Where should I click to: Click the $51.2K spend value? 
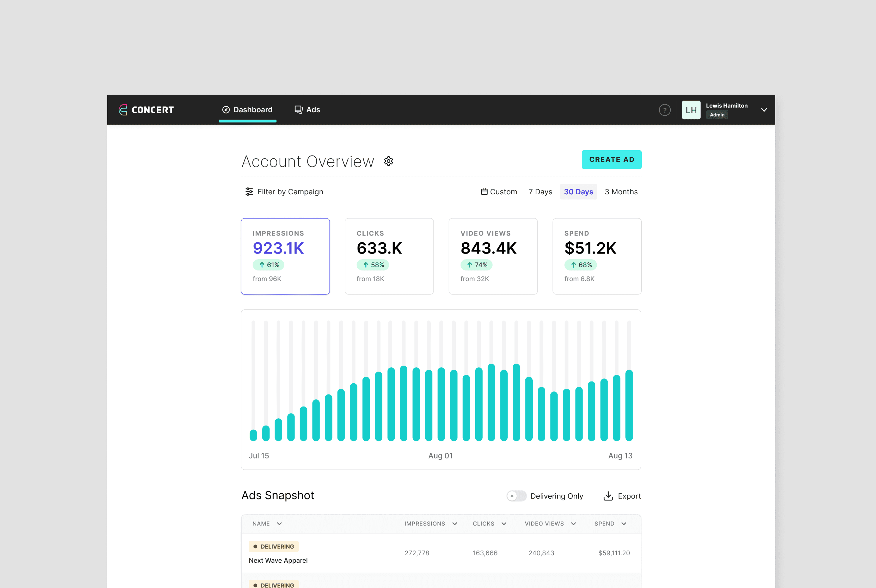pos(590,248)
